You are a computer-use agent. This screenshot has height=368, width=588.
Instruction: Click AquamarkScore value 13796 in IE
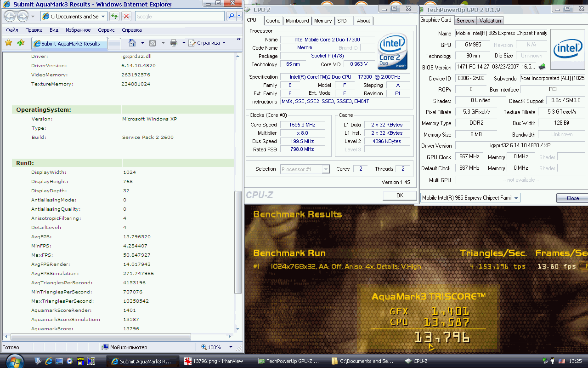(131, 329)
